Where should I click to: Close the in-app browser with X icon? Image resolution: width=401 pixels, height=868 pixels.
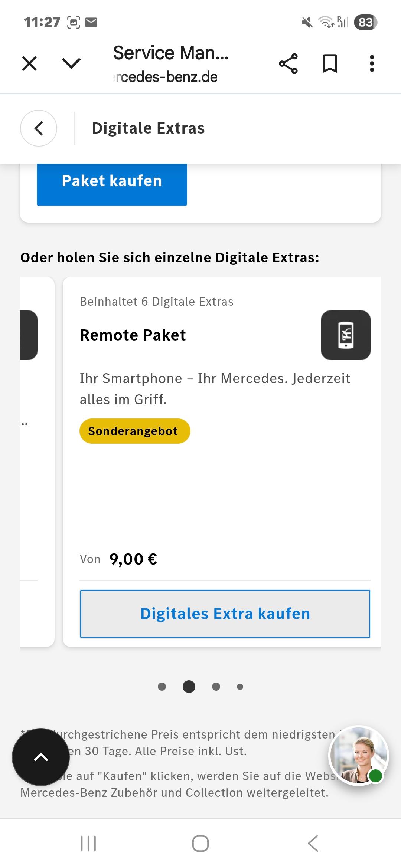point(29,63)
